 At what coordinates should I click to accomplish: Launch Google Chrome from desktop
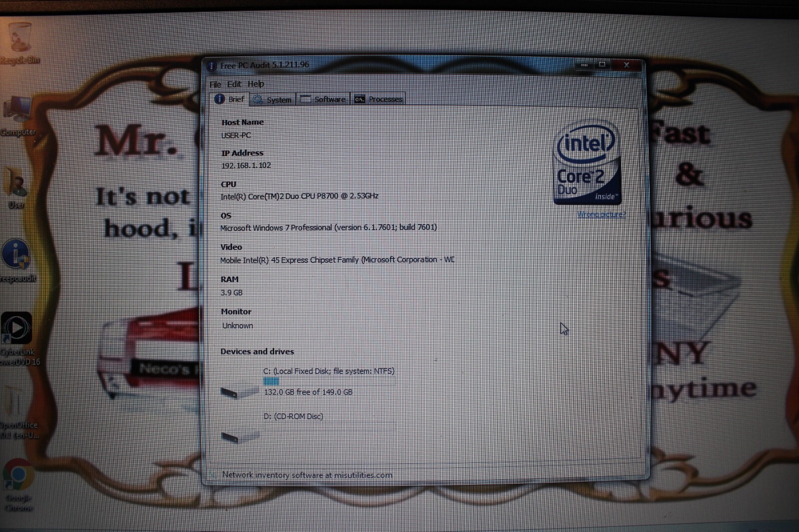pos(19,484)
